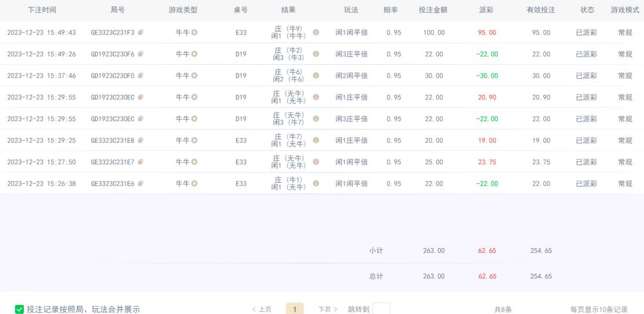Click the 跳转到 page number input

click(x=381, y=309)
